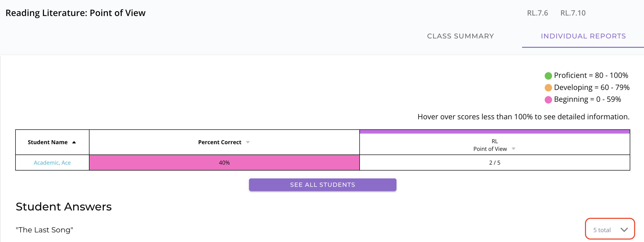This screenshot has height=242, width=644.
Task: Click the 2 / 5 score cell
Action: click(495, 163)
